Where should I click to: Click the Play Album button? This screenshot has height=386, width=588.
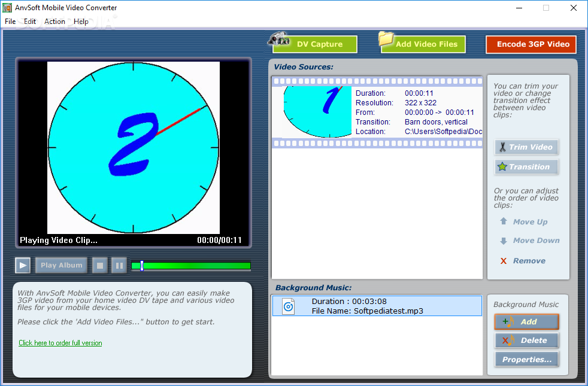click(62, 265)
